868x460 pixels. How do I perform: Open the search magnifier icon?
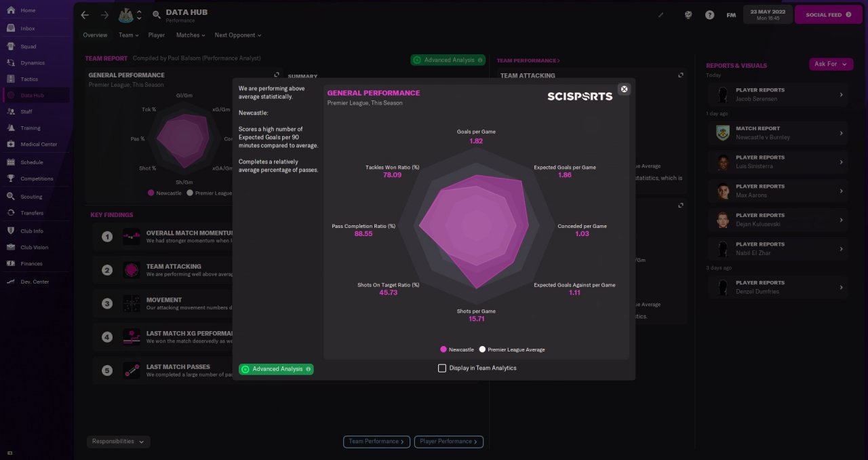point(157,15)
